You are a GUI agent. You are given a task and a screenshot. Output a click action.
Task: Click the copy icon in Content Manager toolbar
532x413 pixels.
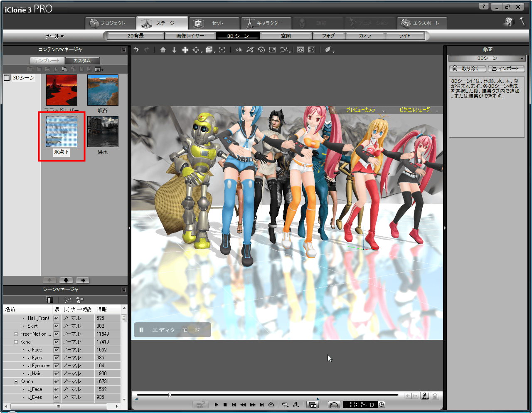coord(64,69)
